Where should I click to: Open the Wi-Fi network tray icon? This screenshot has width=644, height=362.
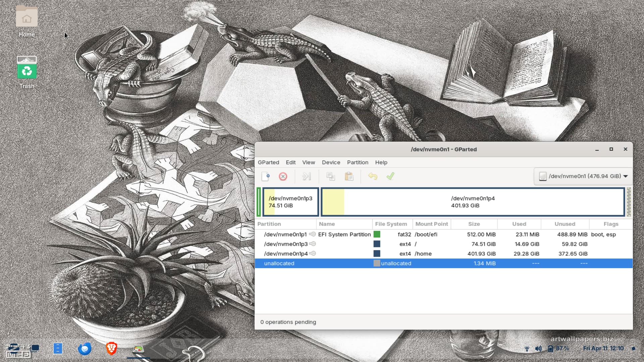527,349
